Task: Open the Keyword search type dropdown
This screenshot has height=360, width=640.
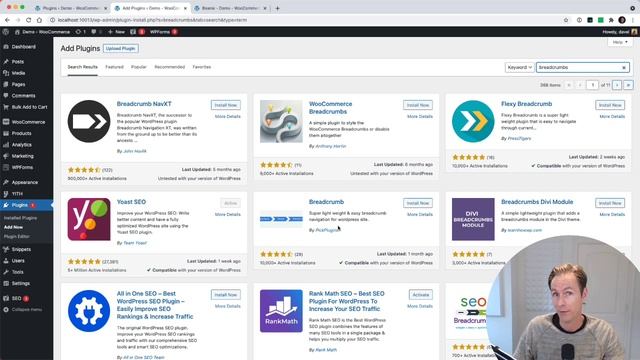Action: tap(519, 67)
